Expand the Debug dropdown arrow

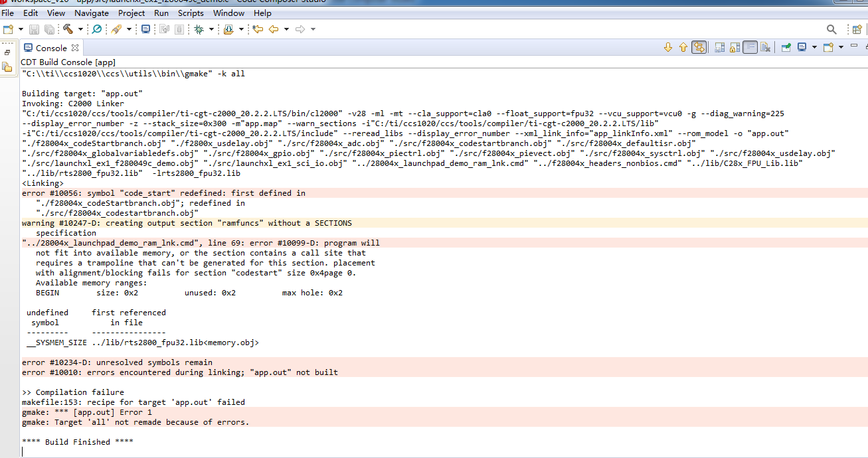pyautogui.click(x=211, y=29)
